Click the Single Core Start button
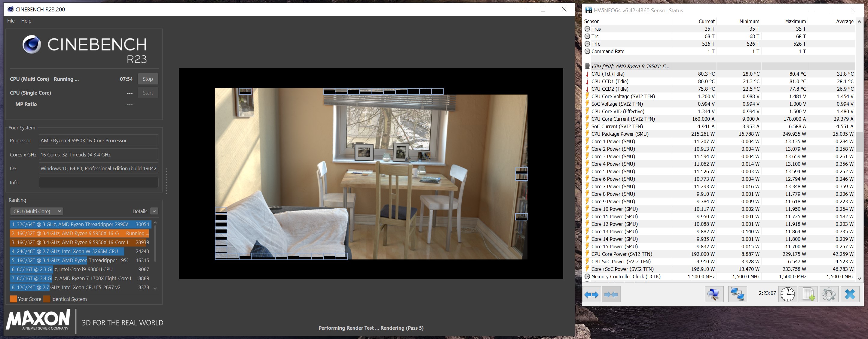Image resolution: width=868 pixels, height=339 pixels. coord(148,93)
